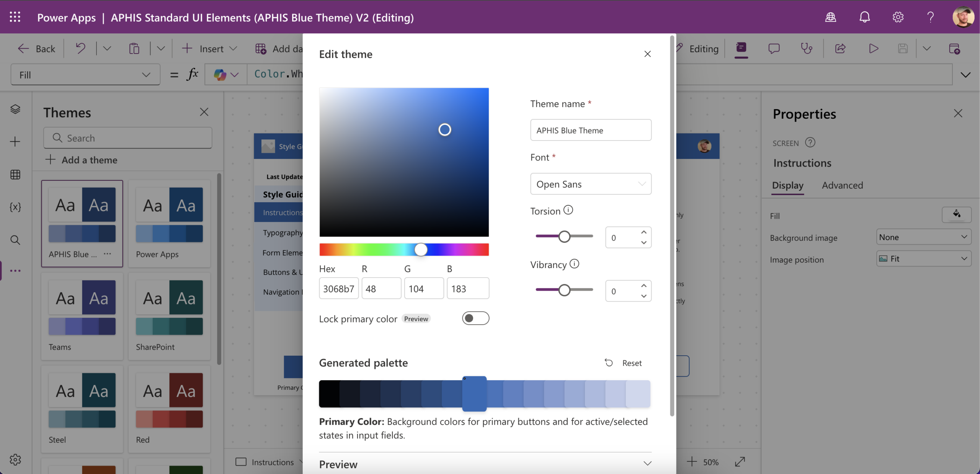Viewport: 980px width, 474px height.
Task: Open Variables icon in left rail
Action: pos(15,207)
